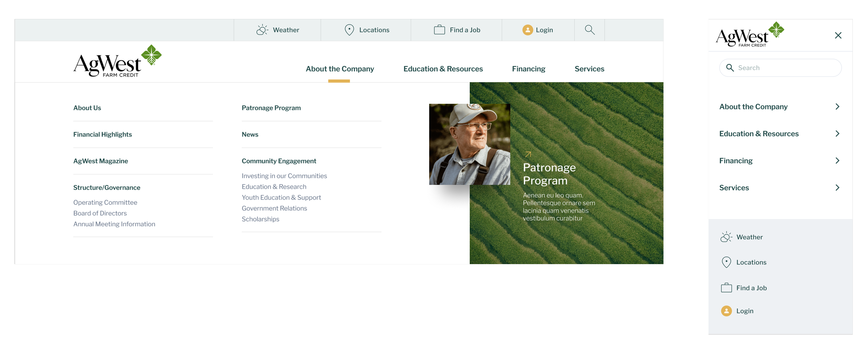868x346 pixels.
Task: Open Investing in our Communities sublink
Action: pos(284,176)
